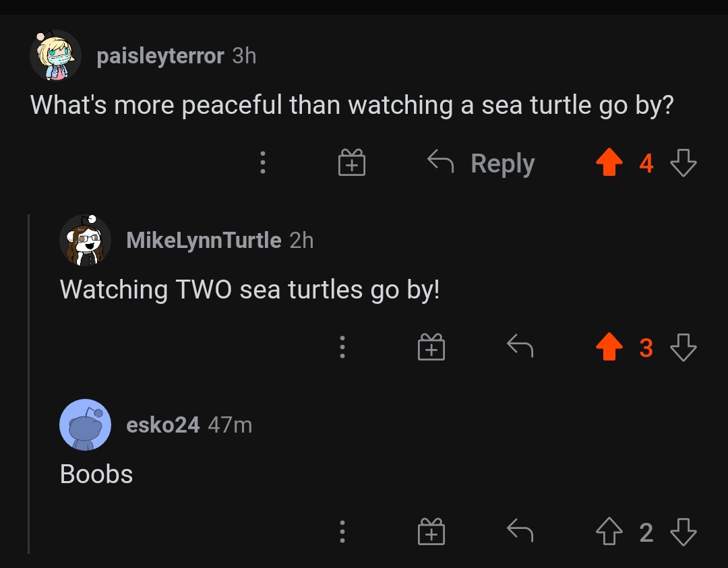Upvote esko24's comment
Viewport: 728px width, 568px height.
point(609,532)
